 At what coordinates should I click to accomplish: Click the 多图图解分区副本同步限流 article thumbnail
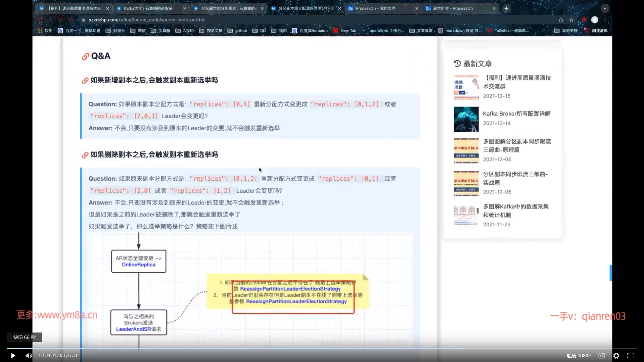pyautogui.click(x=466, y=150)
